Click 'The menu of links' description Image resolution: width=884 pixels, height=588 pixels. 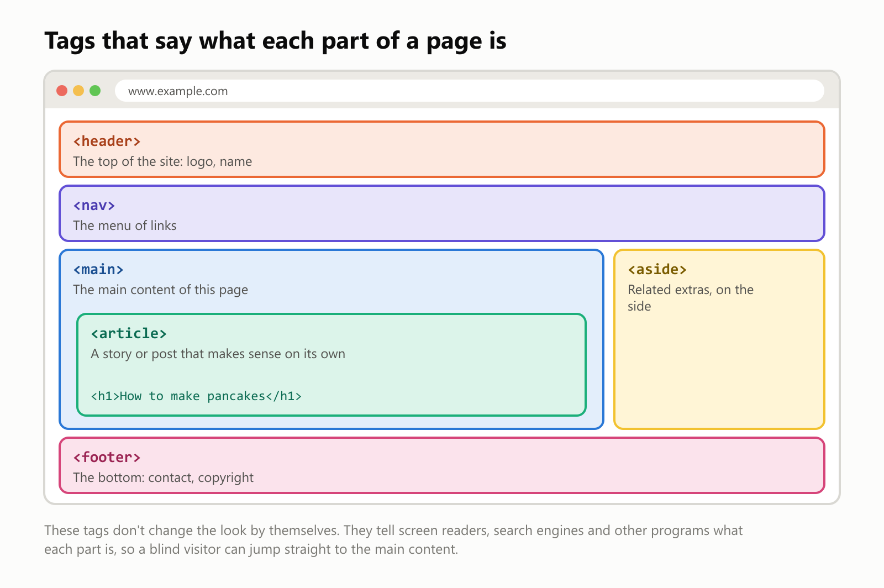[125, 225]
